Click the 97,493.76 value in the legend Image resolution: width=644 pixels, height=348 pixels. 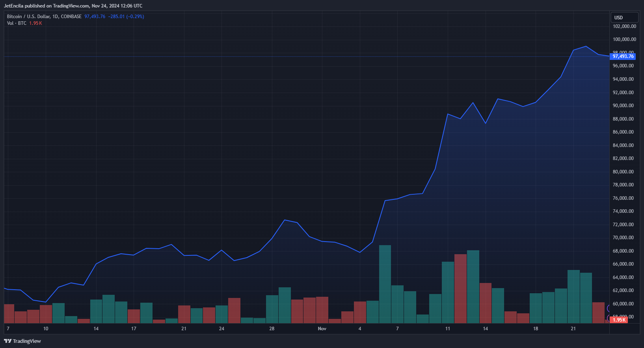(95, 17)
